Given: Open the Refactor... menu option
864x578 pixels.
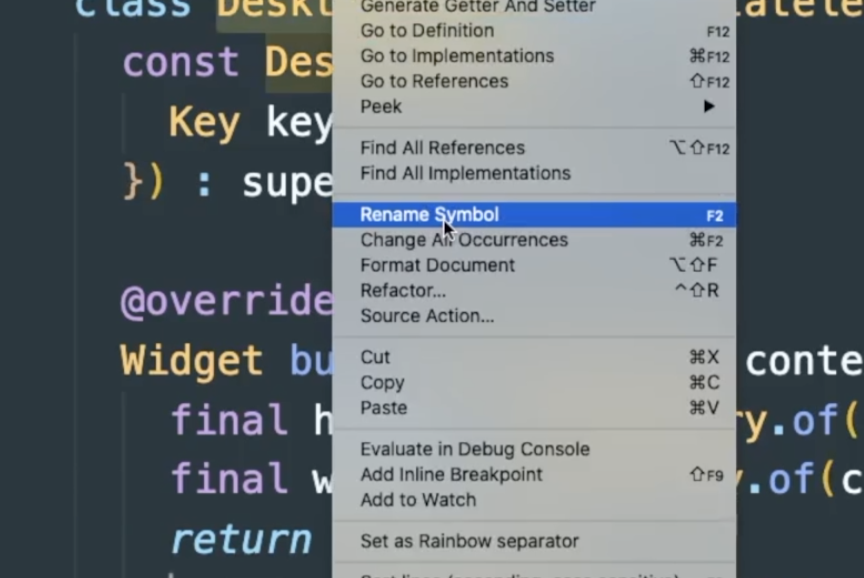Looking at the screenshot, I should (x=533, y=290).
